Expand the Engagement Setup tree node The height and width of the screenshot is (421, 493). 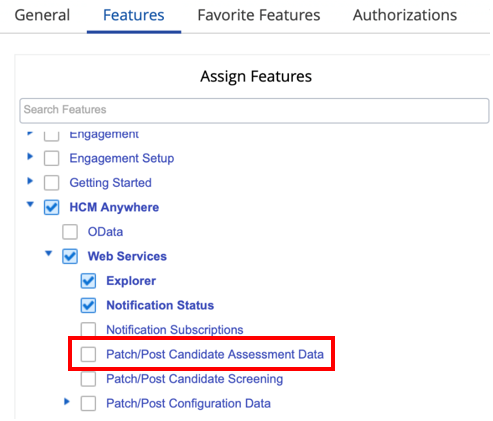point(30,156)
